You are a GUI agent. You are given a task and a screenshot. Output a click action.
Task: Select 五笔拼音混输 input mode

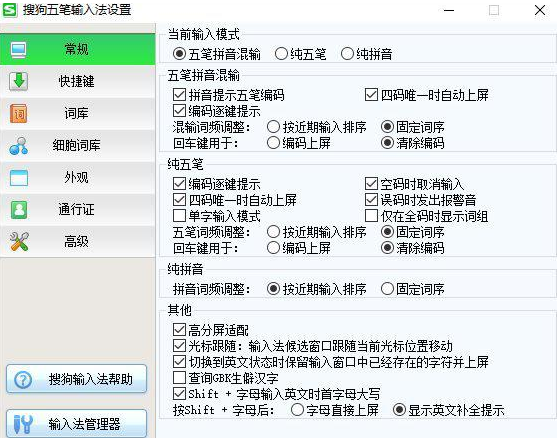179,54
